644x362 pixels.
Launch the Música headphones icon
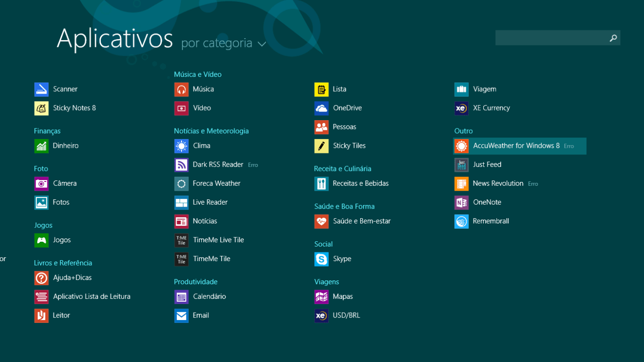182,89
